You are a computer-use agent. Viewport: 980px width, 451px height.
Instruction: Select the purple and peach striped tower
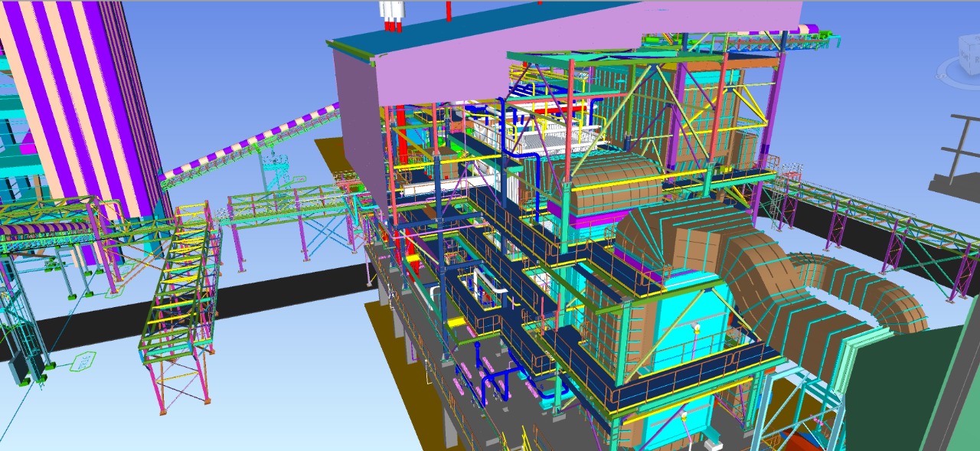(84, 100)
